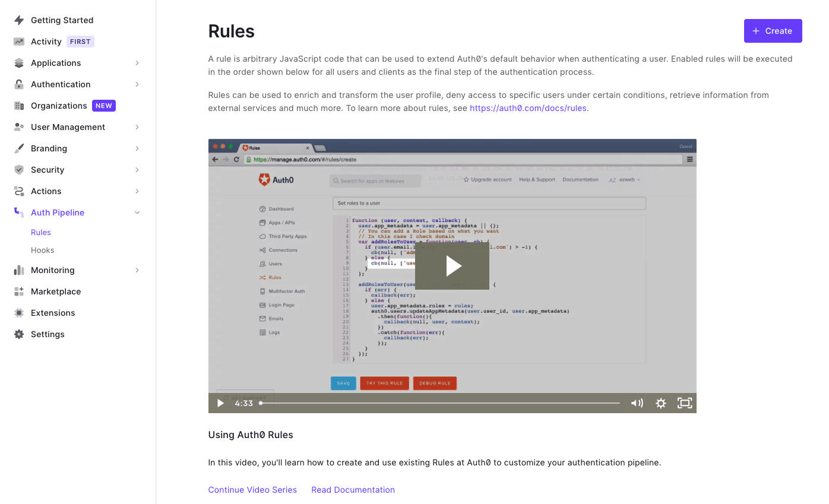Click the video player settings gear
This screenshot has width=829, height=504.
661,403
